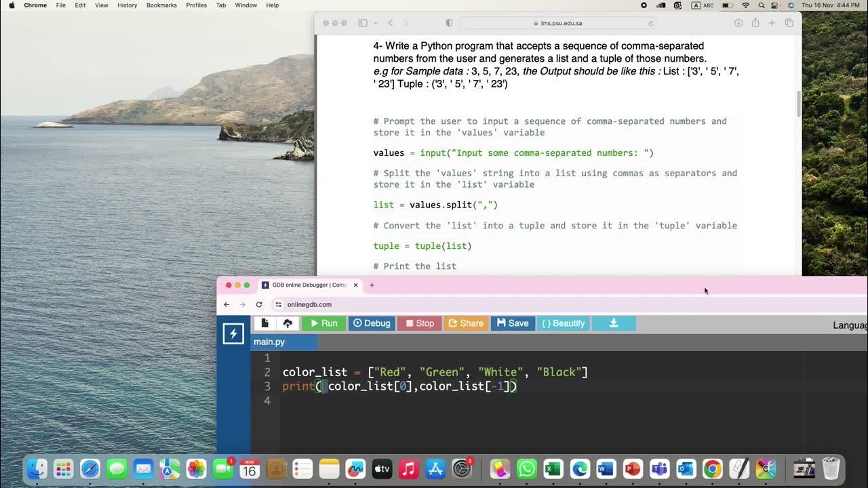Click the Wi-Fi status icon
Screen dimensions: 868x488
746,5
